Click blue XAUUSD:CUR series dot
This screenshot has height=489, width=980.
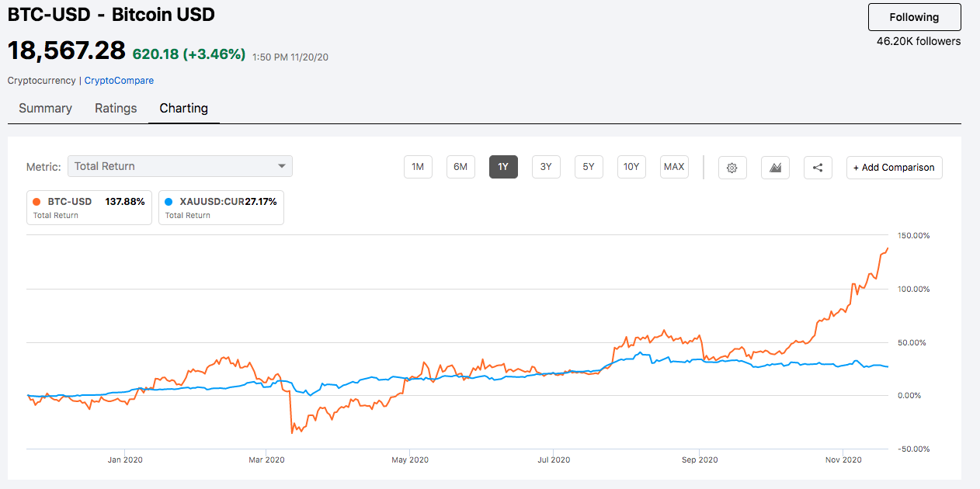pos(169,202)
